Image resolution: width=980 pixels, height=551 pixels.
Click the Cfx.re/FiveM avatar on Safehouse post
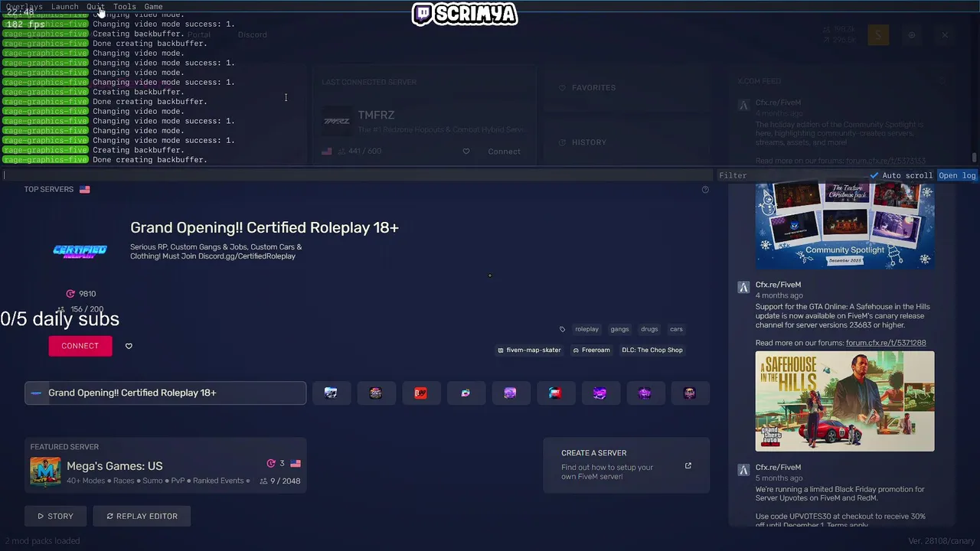(x=743, y=288)
